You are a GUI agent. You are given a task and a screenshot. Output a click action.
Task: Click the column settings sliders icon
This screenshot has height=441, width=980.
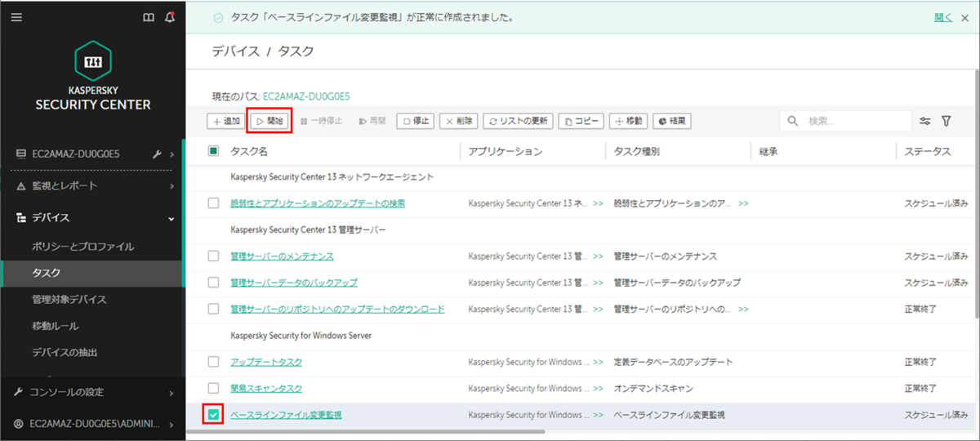coord(925,121)
